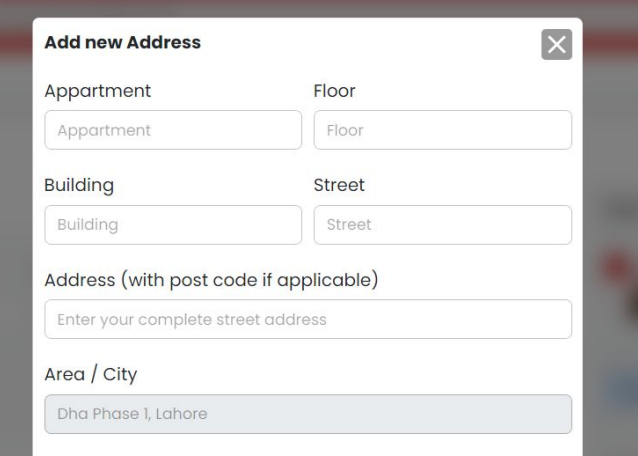This screenshot has width=638, height=456.
Task: Click into the Street text field
Action: (442, 225)
